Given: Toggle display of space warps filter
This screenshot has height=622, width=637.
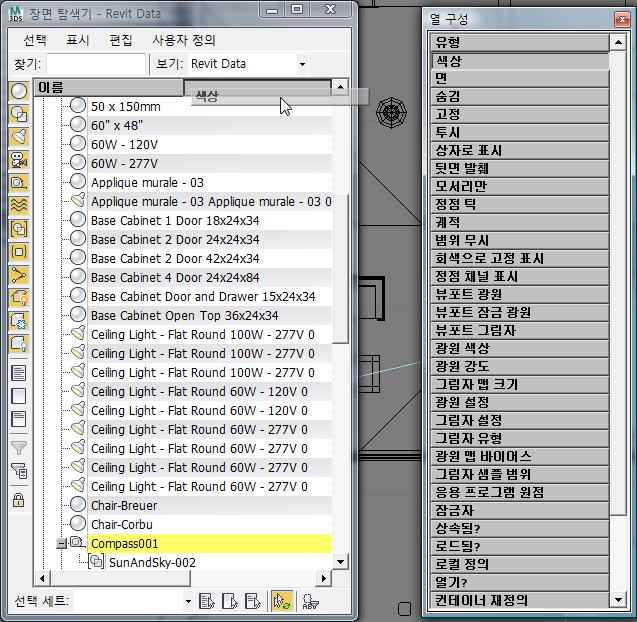Looking at the screenshot, I should click(19, 206).
